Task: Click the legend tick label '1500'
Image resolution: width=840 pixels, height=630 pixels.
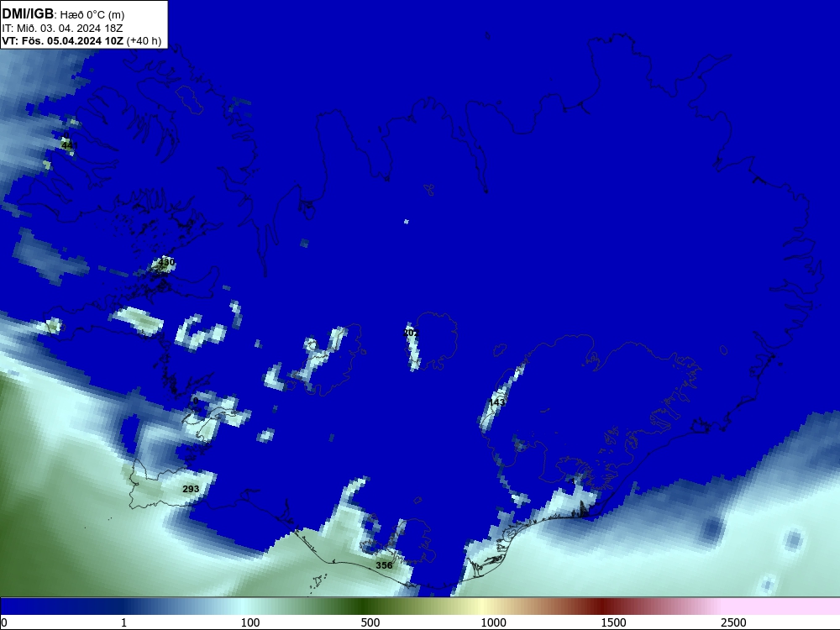Action: (x=613, y=622)
